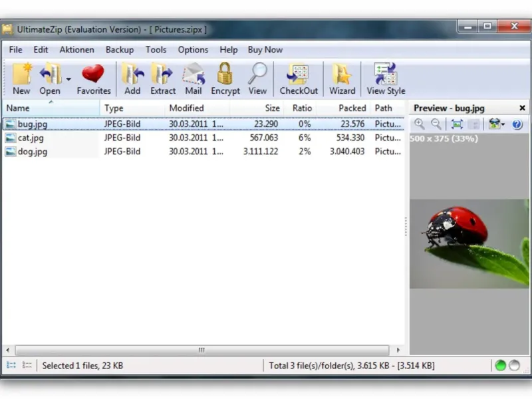Click the 500 x 375 (33%) preview label

[x=444, y=138]
